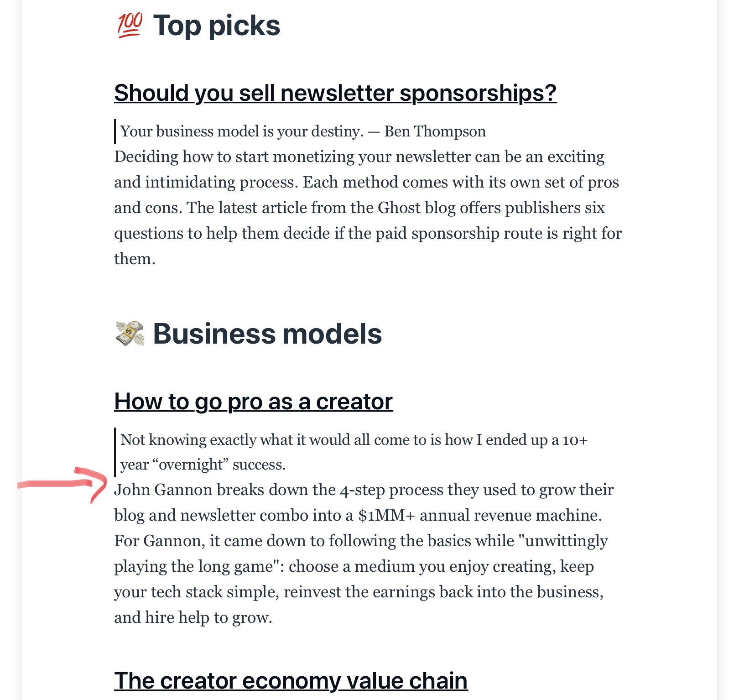
Task: Click the "$1MM+" revenue figure
Action: pos(387,515)
